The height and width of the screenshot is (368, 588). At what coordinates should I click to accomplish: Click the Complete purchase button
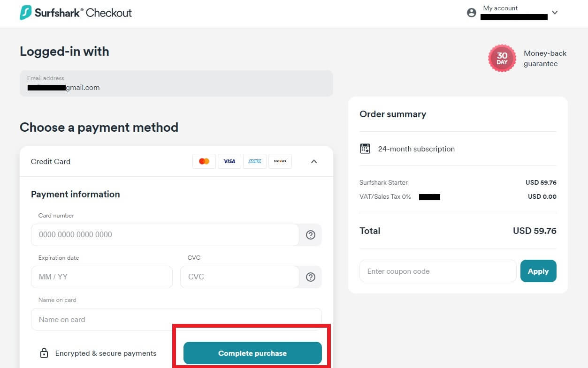click(x=252, y=353)
